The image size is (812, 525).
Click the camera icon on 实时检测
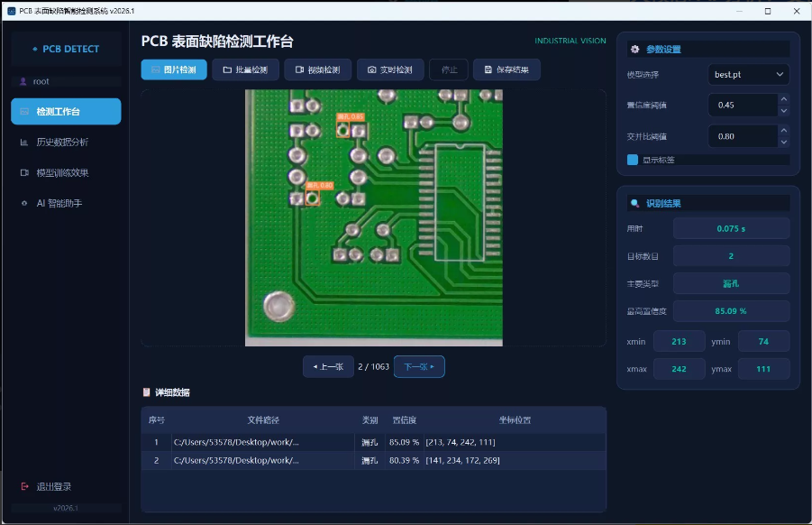pos(372,69)
